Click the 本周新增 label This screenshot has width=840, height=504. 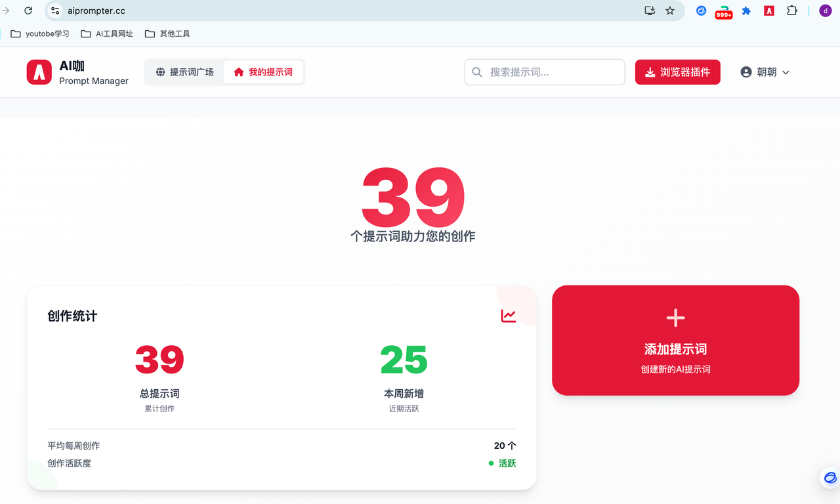[404, 394]
